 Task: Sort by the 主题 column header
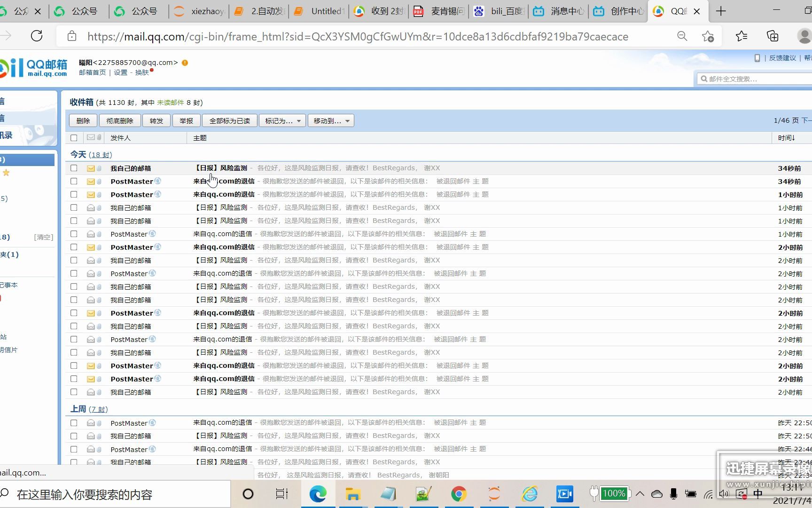200,138
